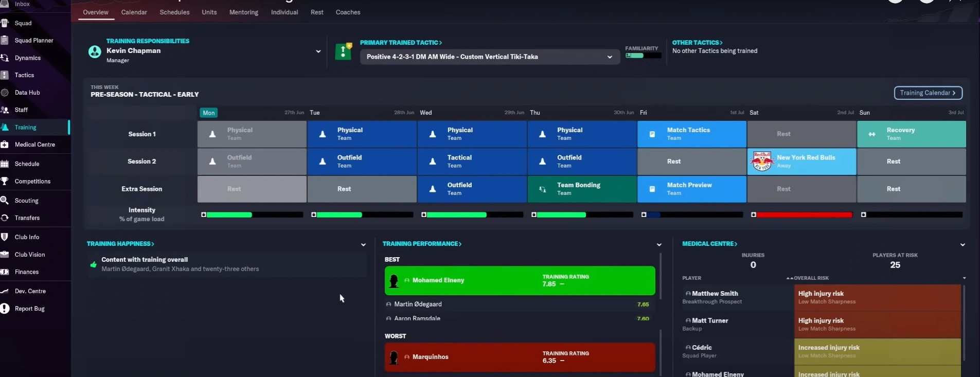
Task: Click the Training Calendar button
Action: [928, 93]
